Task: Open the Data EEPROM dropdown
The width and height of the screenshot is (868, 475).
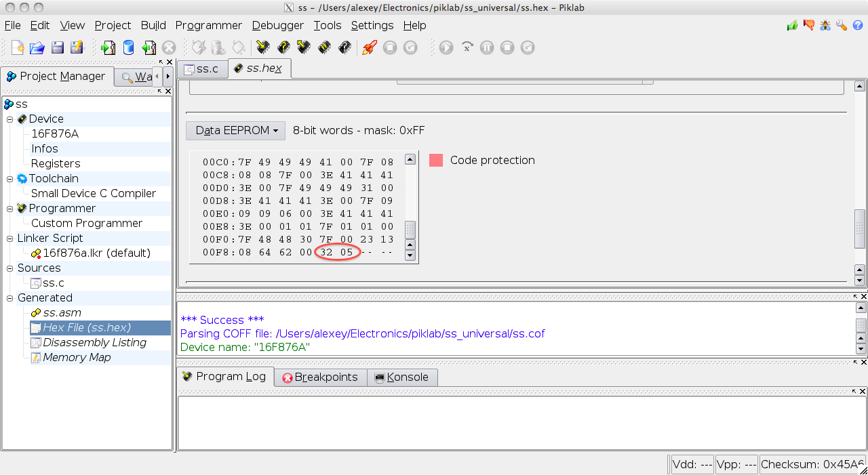Action: [x=235, y=131]
